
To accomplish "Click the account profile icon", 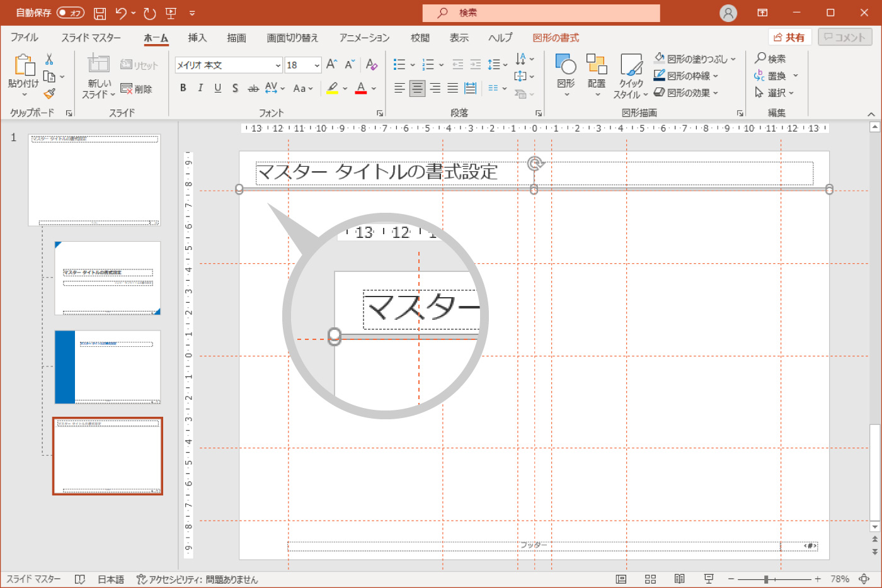I will (728, 13).
